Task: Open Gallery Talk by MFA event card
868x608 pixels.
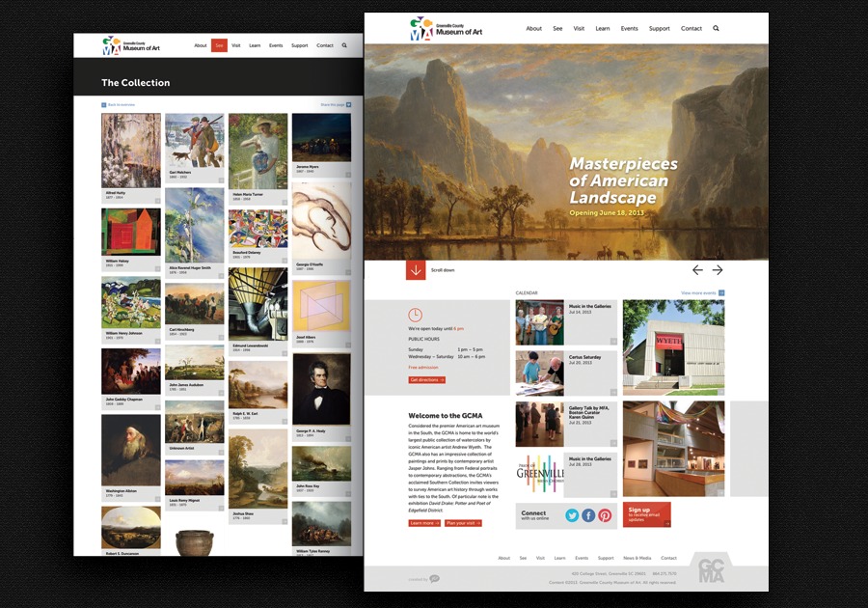Action: tap(566, 425)
